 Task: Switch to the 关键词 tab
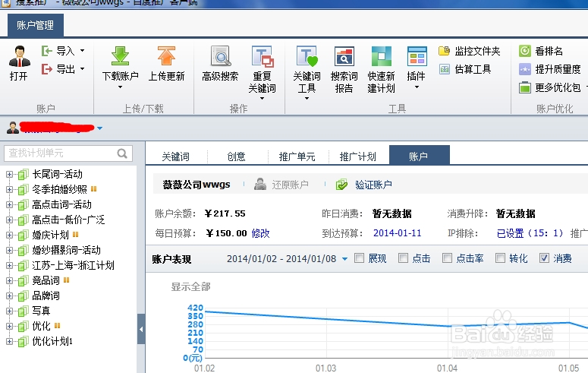(175, 156)
